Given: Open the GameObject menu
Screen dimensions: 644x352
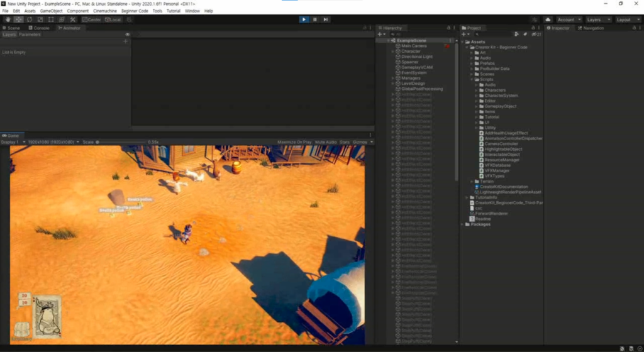Looking at the screenshot, I should [52, 11].
